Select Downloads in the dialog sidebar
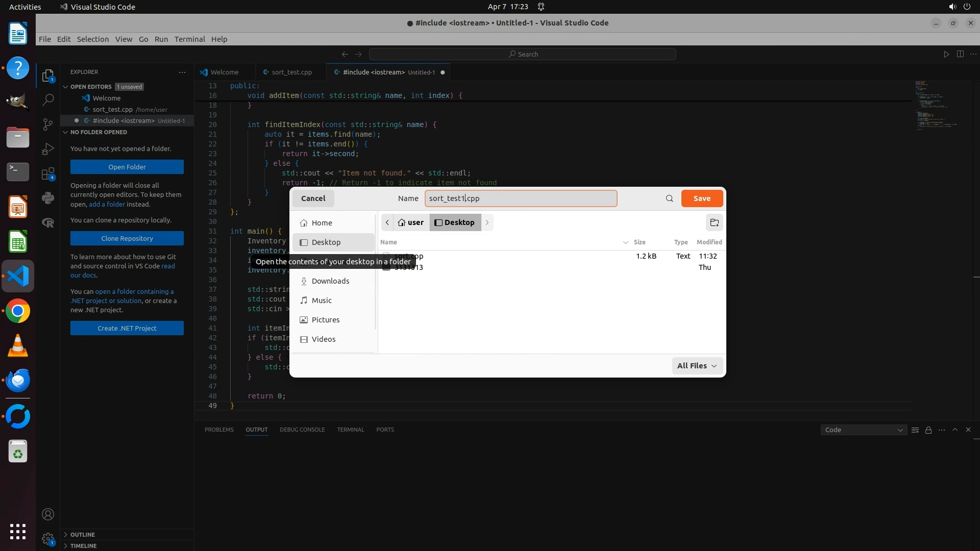Viewport: 980px width, 551px height. click(x=330, y=281)
